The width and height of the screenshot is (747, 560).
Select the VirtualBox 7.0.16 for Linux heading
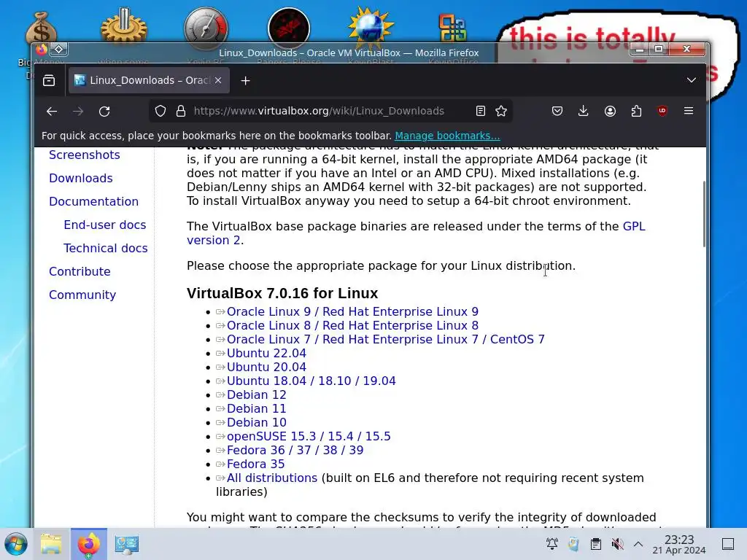click(x=282, y=293)
